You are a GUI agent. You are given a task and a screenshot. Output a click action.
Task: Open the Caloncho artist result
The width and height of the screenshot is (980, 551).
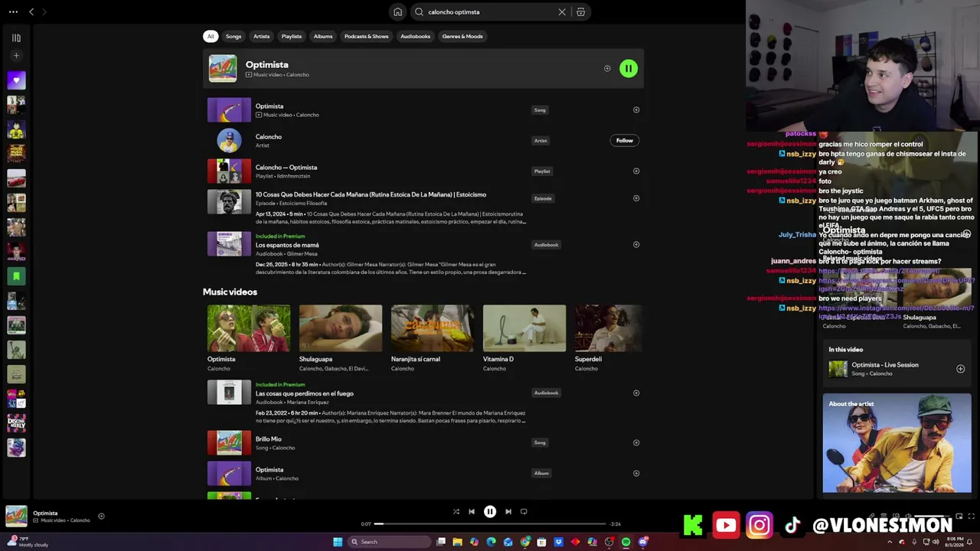click(x=269, y=137)
